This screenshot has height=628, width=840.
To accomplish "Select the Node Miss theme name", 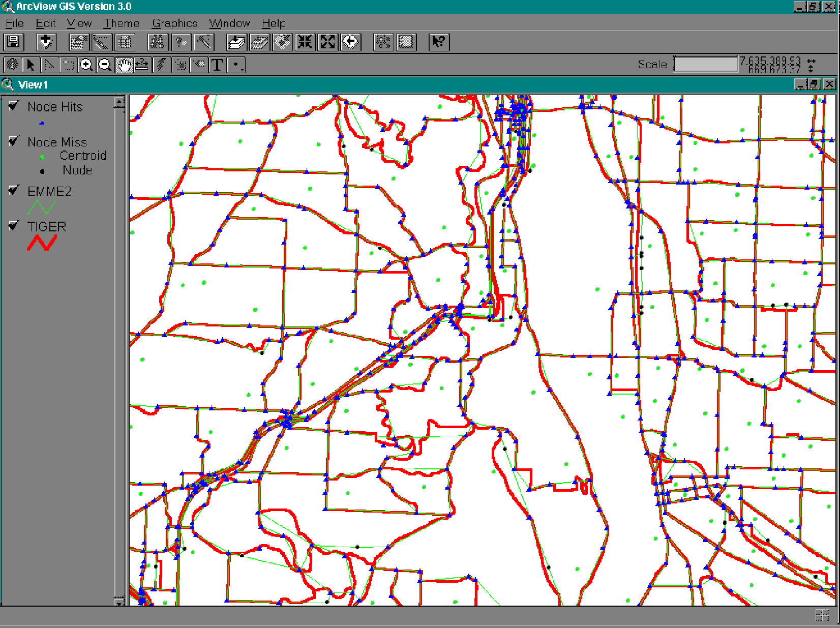I will pyautogui.click(x=57, y=142).
